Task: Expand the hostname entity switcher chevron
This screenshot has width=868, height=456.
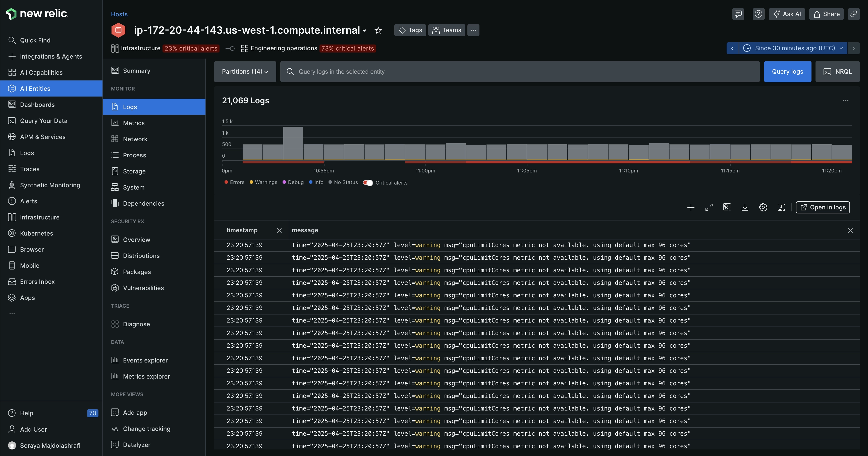Action: (364, 31)
